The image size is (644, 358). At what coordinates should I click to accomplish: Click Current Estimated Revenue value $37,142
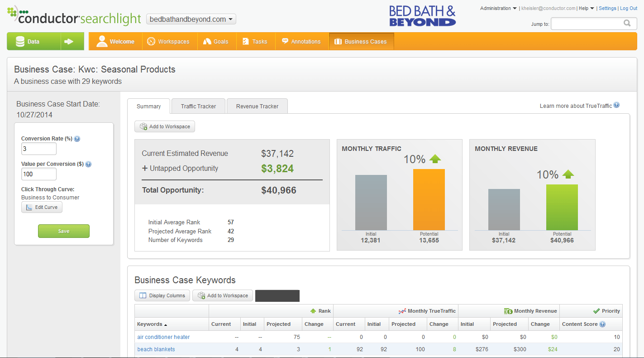coord(277,154)
